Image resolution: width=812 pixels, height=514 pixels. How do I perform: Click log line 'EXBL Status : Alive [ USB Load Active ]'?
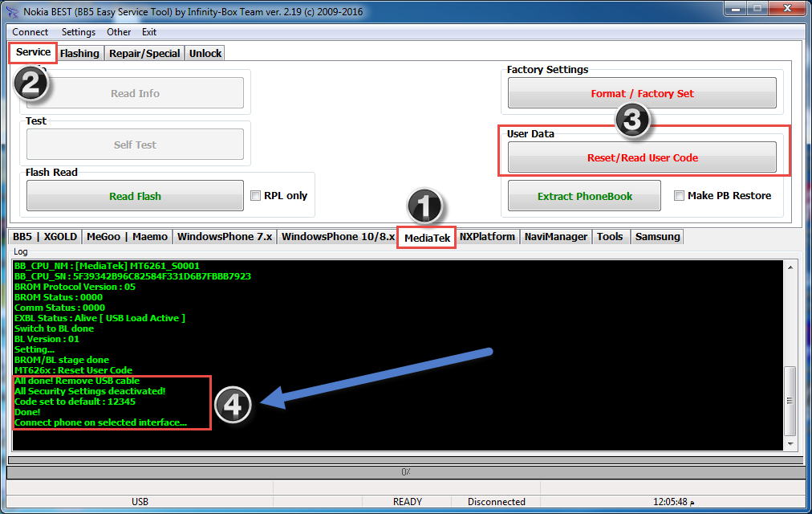click(x=100, y=318)
